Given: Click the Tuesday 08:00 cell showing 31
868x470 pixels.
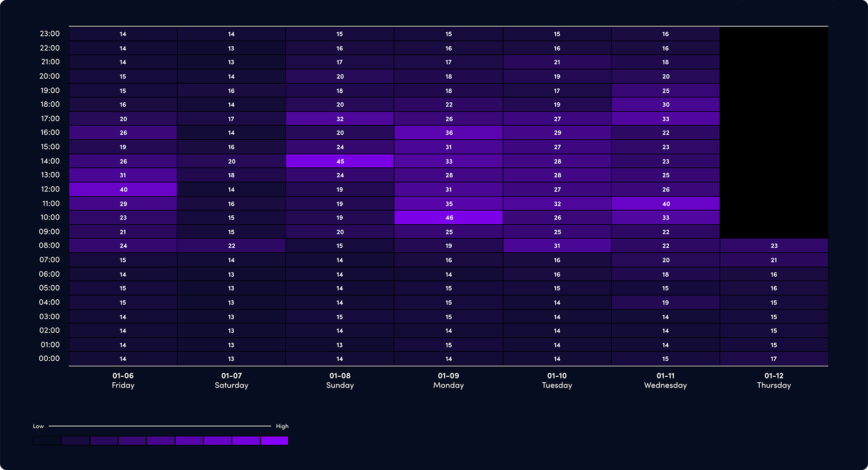Looking at the screenshot, I should pyautogui.click(x=557, y=246).
